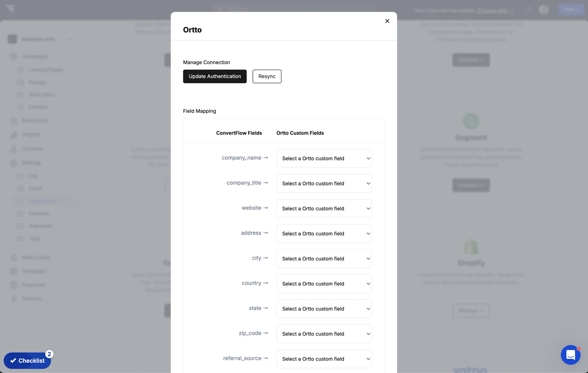The height and width of the screenshot is (373, 588).
Task: Click the address field label
Action: coord(251,233)
